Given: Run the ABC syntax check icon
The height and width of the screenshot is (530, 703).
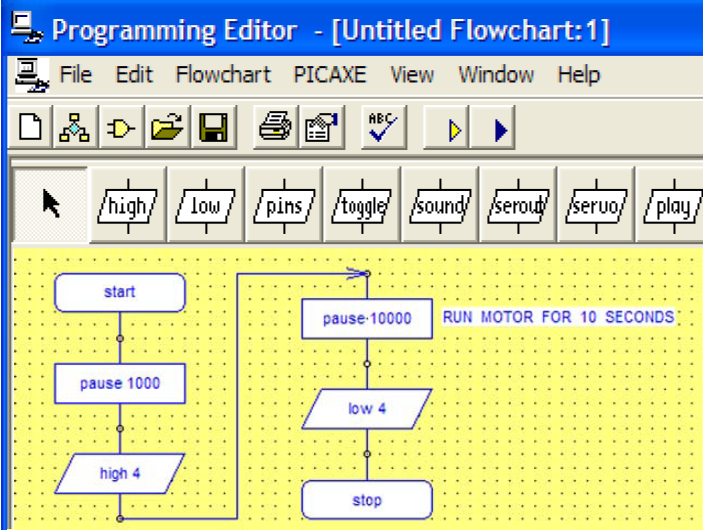Looking at the screenshot, I should click(x=384, y=127).
